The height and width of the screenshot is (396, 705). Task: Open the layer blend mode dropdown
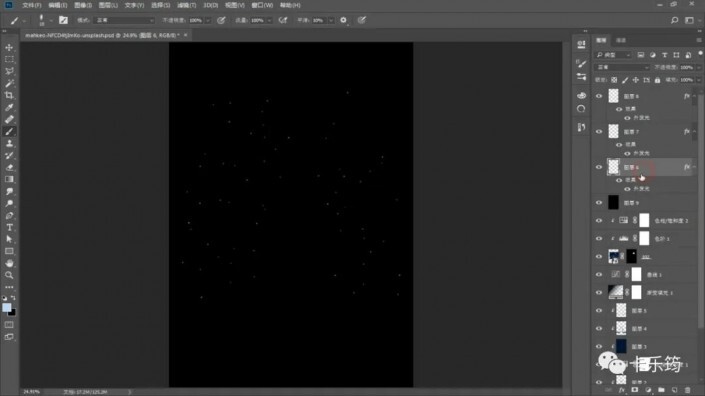click(x=622, y=67)
